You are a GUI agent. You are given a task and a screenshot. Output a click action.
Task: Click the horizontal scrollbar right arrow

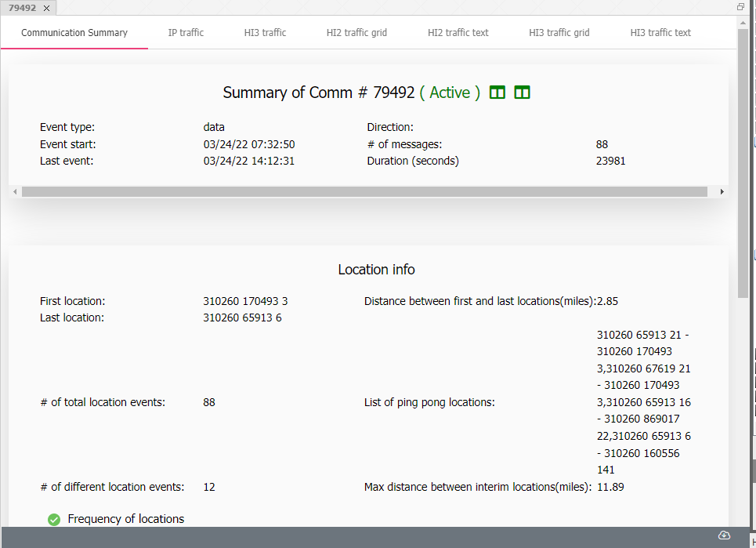722,192
